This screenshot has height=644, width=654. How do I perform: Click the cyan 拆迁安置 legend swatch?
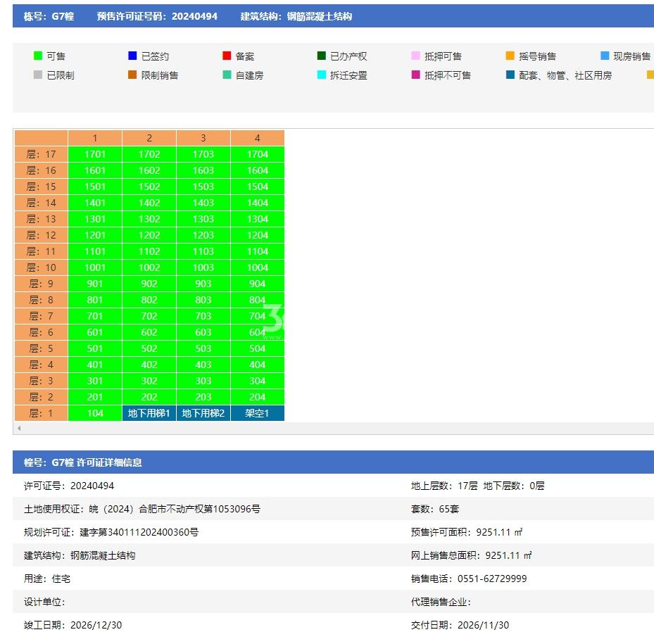point(321,75)
